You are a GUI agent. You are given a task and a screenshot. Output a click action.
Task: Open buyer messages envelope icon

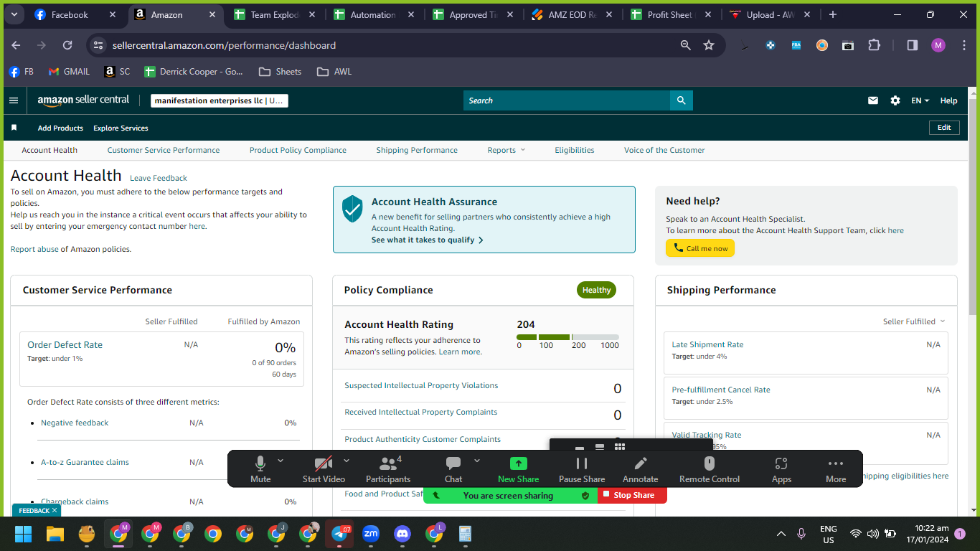873,100
